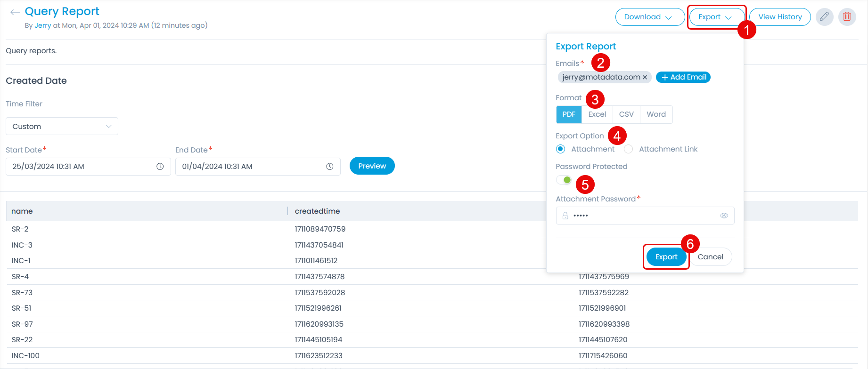
Task: Choose the CSV format tab
Action: (626, 114)
